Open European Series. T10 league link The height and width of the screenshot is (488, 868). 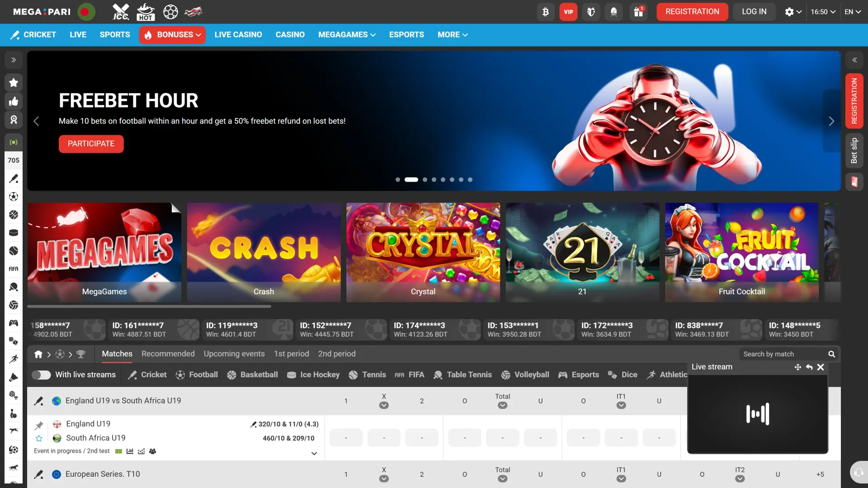tap(103, 474)
